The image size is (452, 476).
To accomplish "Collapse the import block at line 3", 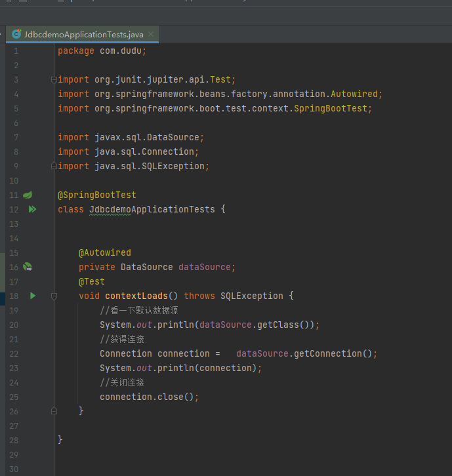I will [54, 80].
